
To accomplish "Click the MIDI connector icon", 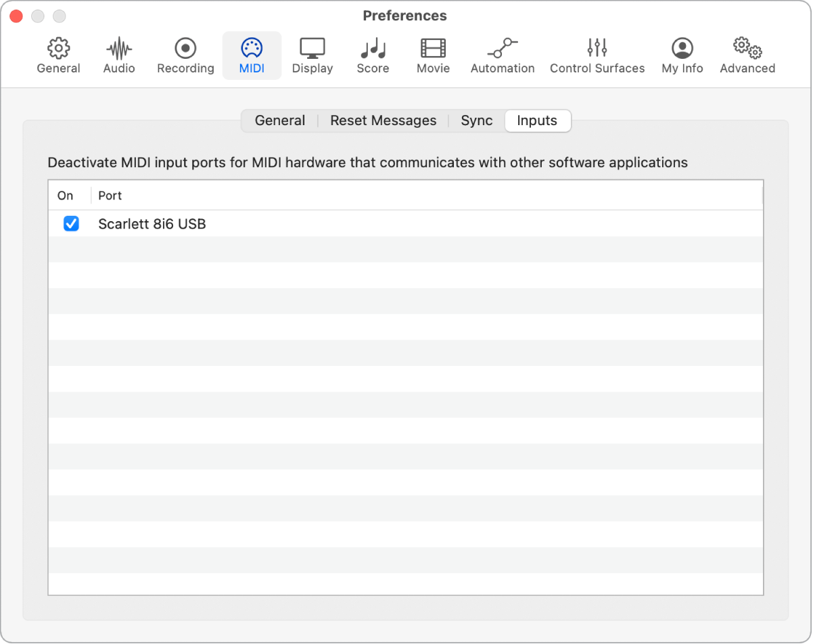I will click(252, 49).
